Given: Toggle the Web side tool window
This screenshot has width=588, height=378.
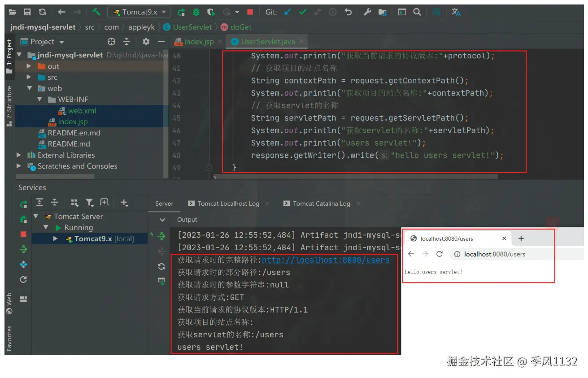Looking at the screenshot, I should (x=9, y=304).
